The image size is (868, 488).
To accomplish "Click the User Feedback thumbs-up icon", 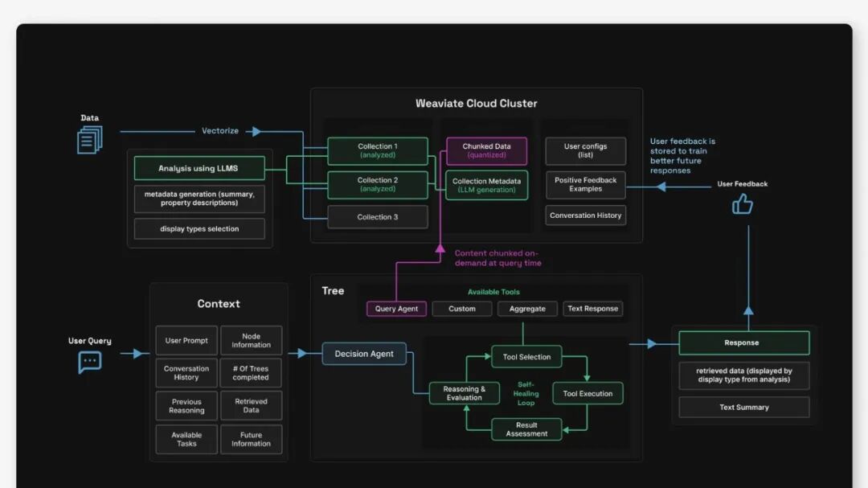I will 743,204.
